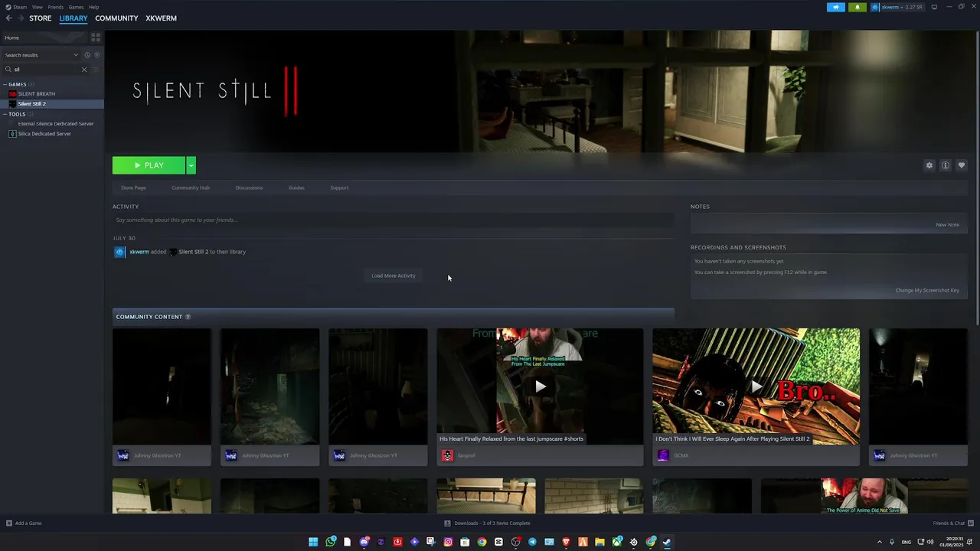This screenshot has width=980, height=551.
Task: Open the Community Hub link
Action: pos(191,187)
